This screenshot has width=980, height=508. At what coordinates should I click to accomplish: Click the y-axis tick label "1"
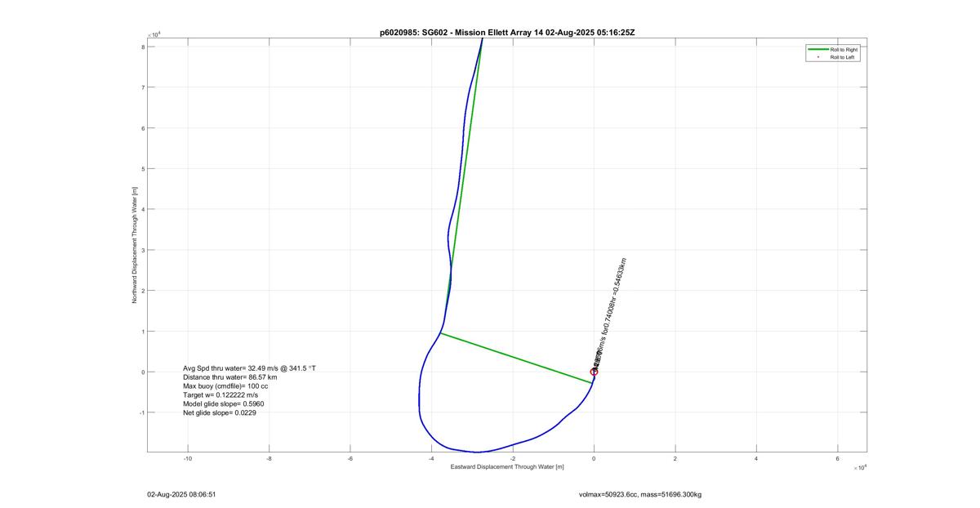click(x=143, y=331)
